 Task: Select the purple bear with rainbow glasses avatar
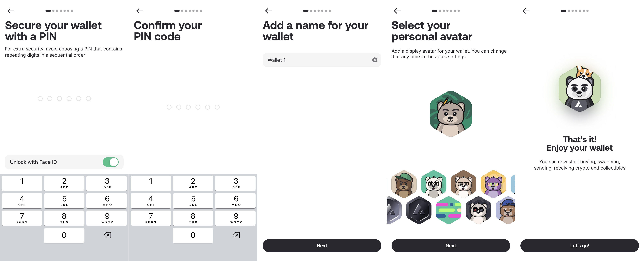tap(493, 184)
